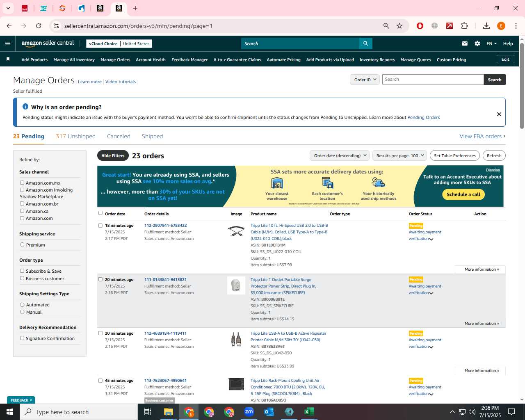Click the surge protector product thumbnail
The height and width of the screenshot is (420, 525).
point(236,285)
